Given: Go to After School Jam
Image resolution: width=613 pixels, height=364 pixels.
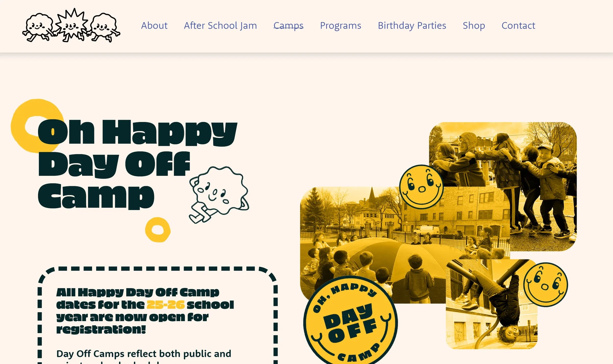Looking at the screenshot, I should coord(220,25).
